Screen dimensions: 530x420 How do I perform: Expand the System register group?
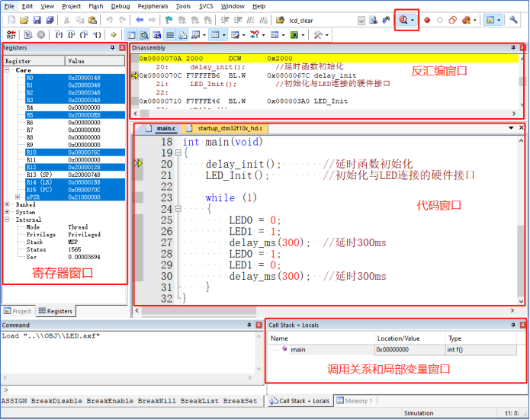coord(7,212)
